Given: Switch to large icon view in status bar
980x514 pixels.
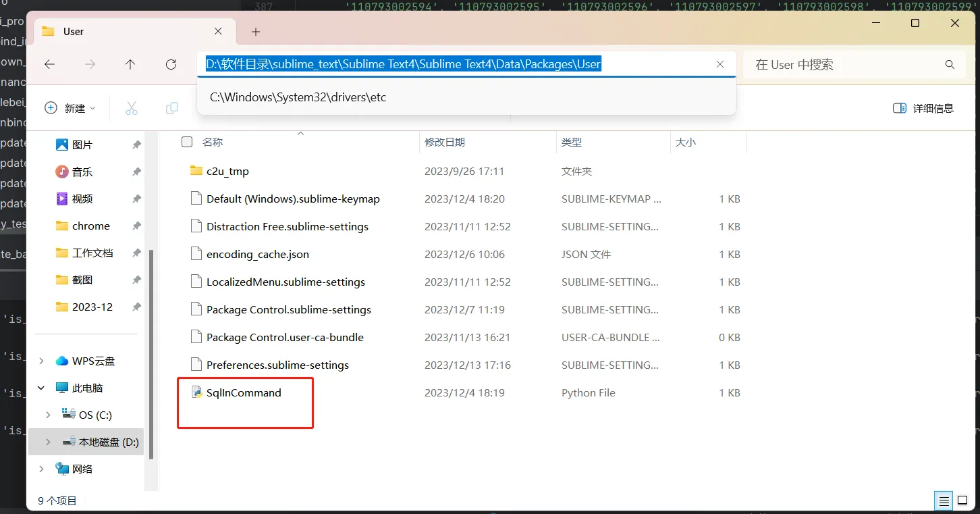Looking at the screenshot, I should tap(962, 500).
